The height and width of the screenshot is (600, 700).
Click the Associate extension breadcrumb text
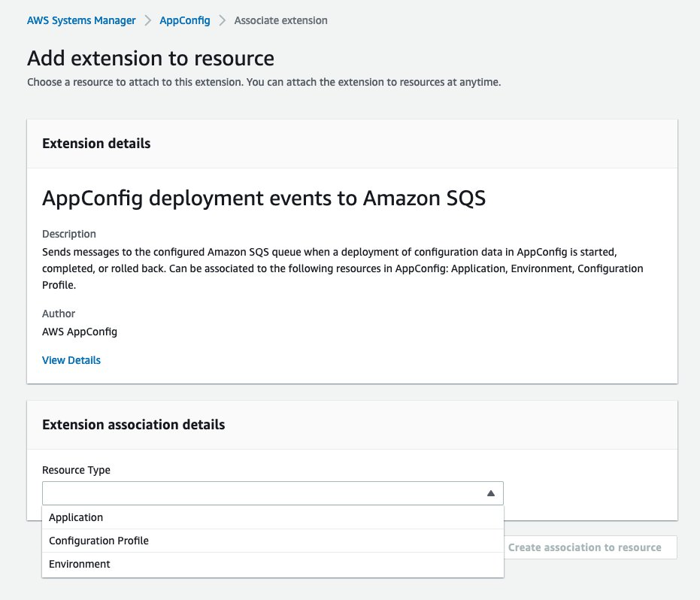tap(281, 20)
